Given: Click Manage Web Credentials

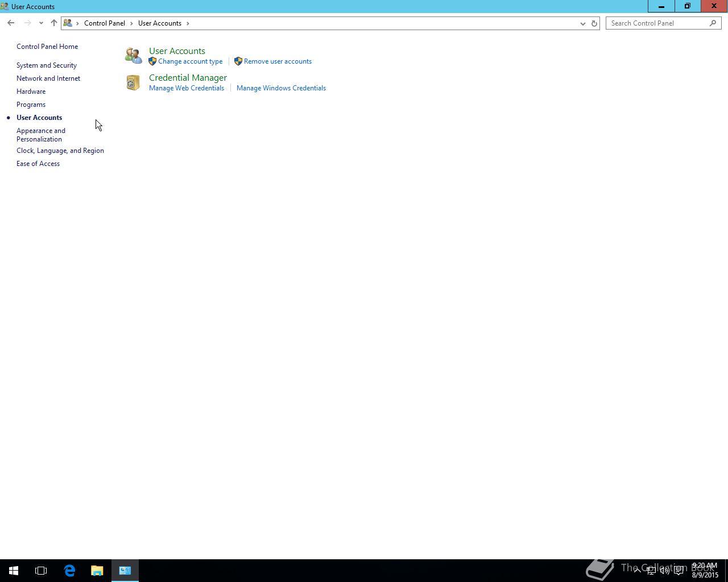Looking at the screenshot, I should (x=187, y=88).
